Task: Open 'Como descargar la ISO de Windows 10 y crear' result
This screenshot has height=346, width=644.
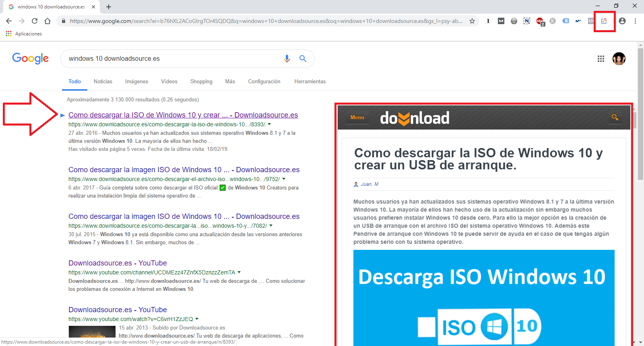Action: click(183, 115)
